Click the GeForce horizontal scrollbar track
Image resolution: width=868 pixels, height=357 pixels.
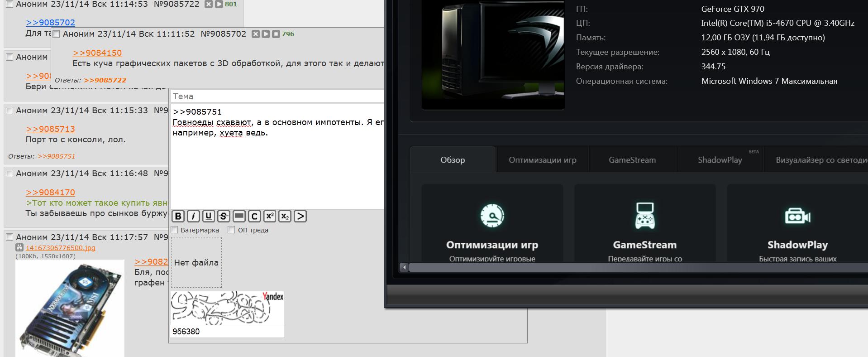click(x=638, y=267)
